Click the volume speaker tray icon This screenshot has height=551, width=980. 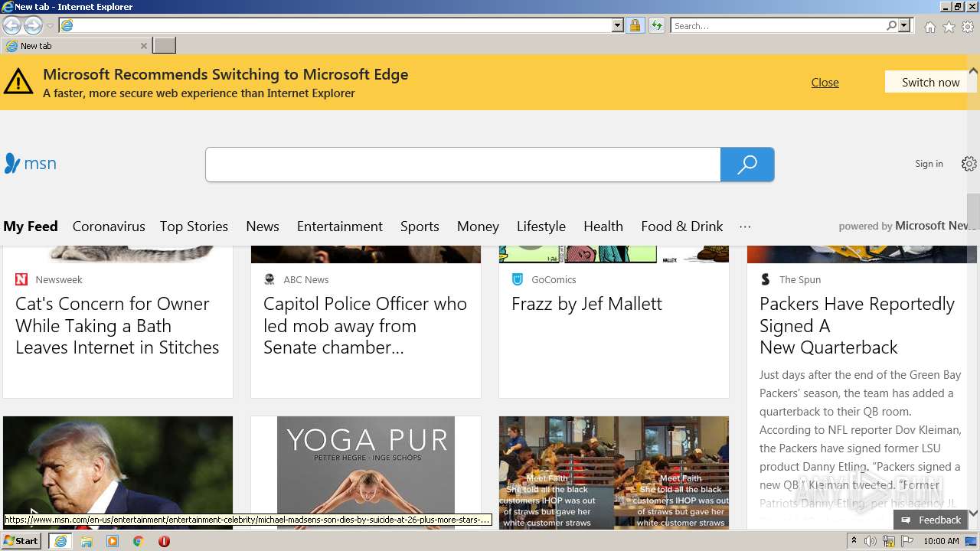(871, 541)
